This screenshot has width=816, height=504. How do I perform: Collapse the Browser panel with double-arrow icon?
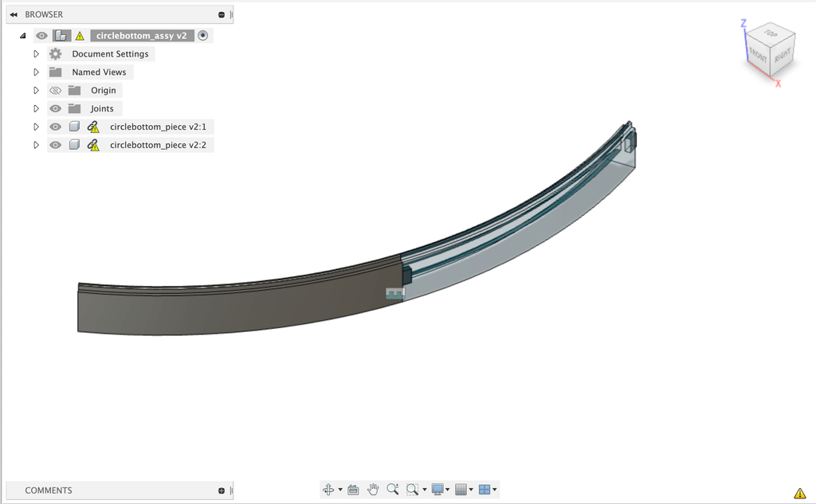tap(14, 14)
